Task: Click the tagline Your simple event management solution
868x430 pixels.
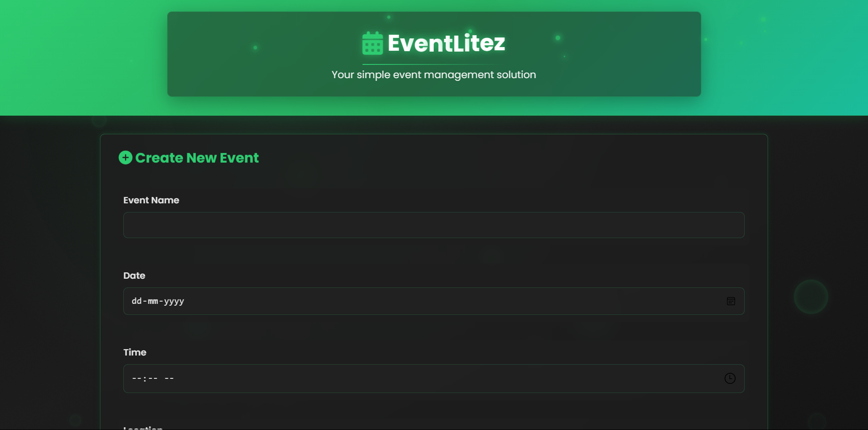Action: point(433,74)
